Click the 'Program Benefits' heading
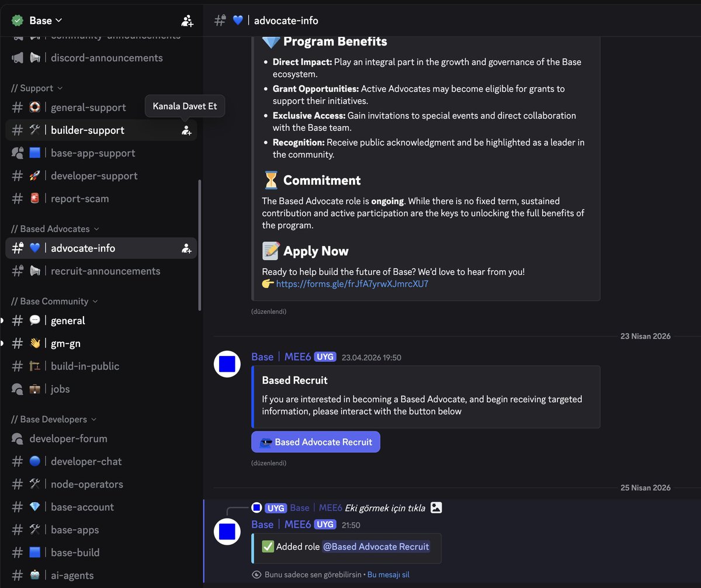The height and width of the screenshot is (588, 701). coord(335,41)
